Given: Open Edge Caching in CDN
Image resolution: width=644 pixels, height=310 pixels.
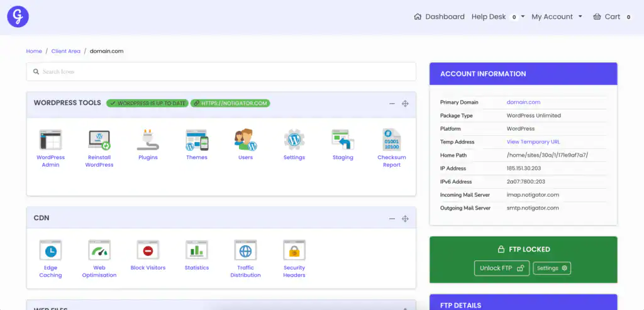Looking at the screenshot, I should coord(50,250).
